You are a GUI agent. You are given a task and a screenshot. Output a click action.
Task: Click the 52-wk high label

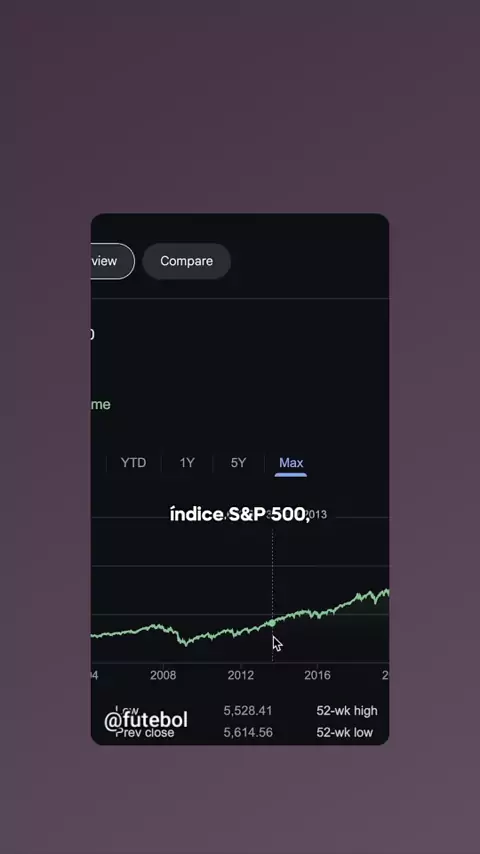(347, 710)
